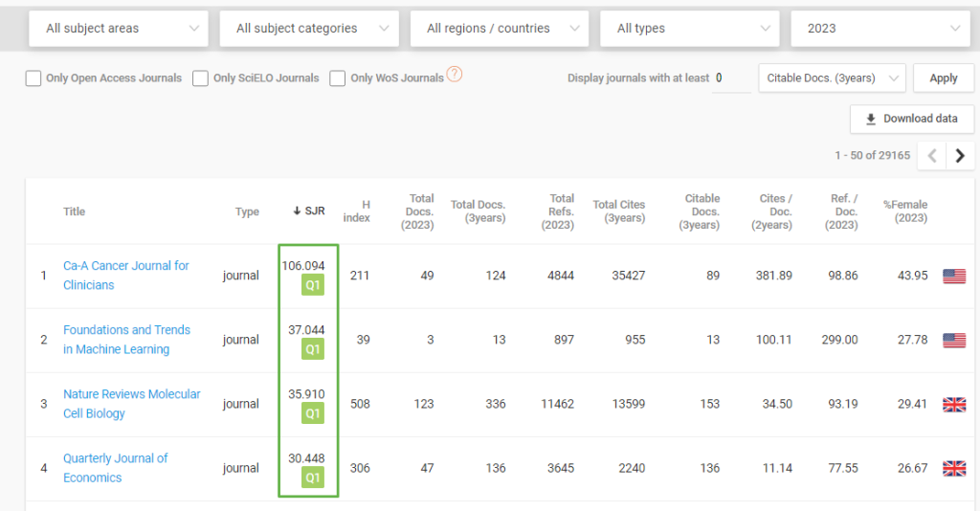
Task: Check Only Open Access Journals
Action: [x=33, y=78]
